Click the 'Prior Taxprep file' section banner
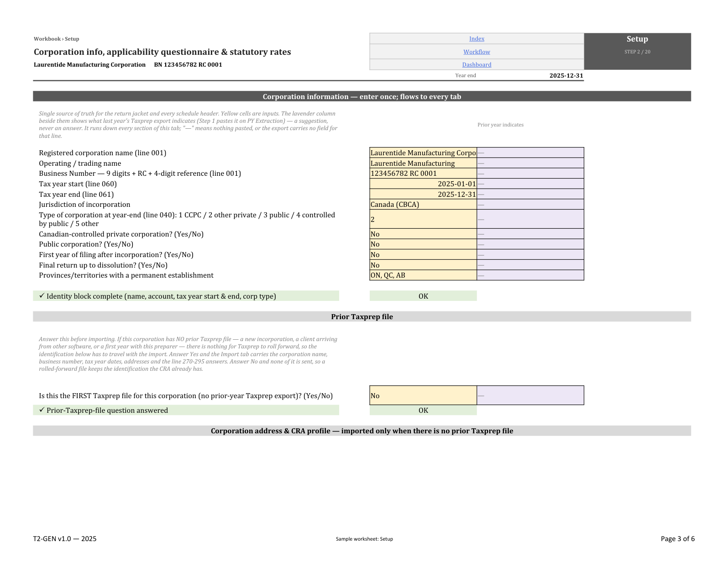728x563 pixels. [x=362, y=316]
